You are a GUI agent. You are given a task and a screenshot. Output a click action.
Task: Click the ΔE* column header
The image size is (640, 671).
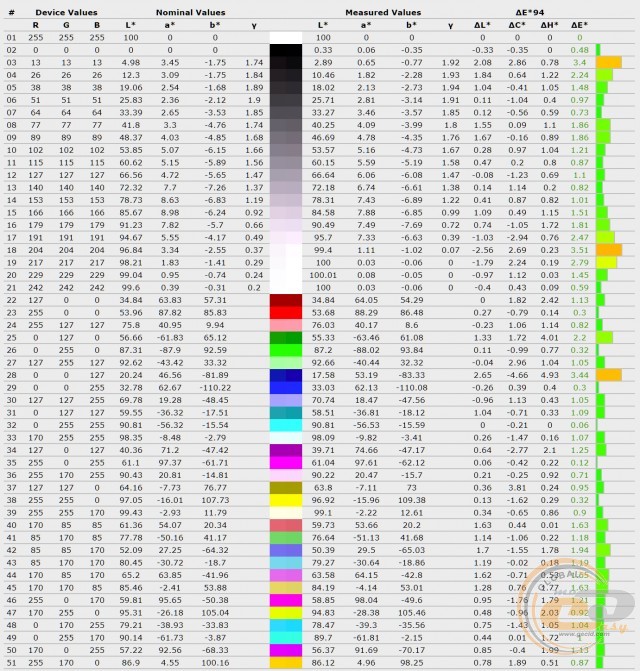(x=579, y=25)
